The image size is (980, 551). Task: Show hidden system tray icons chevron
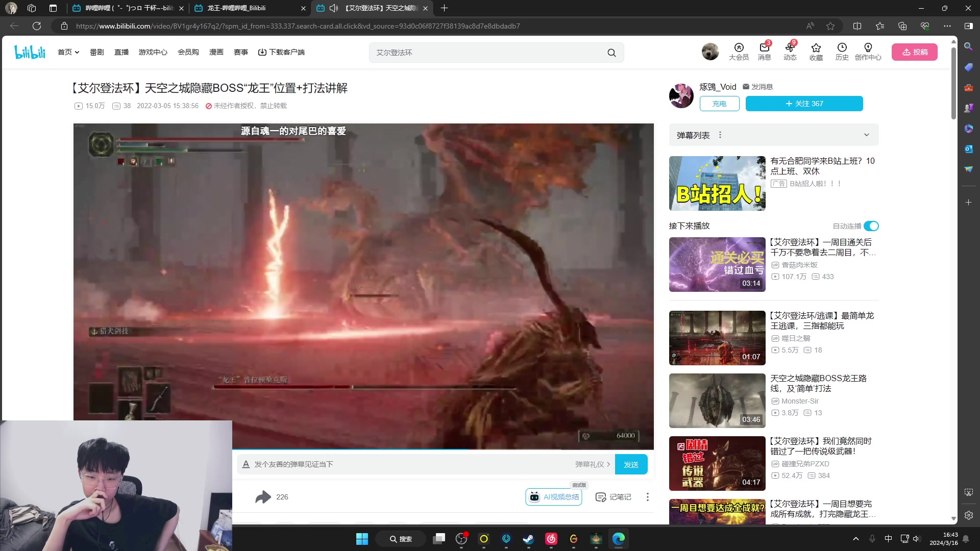(856, 539)
